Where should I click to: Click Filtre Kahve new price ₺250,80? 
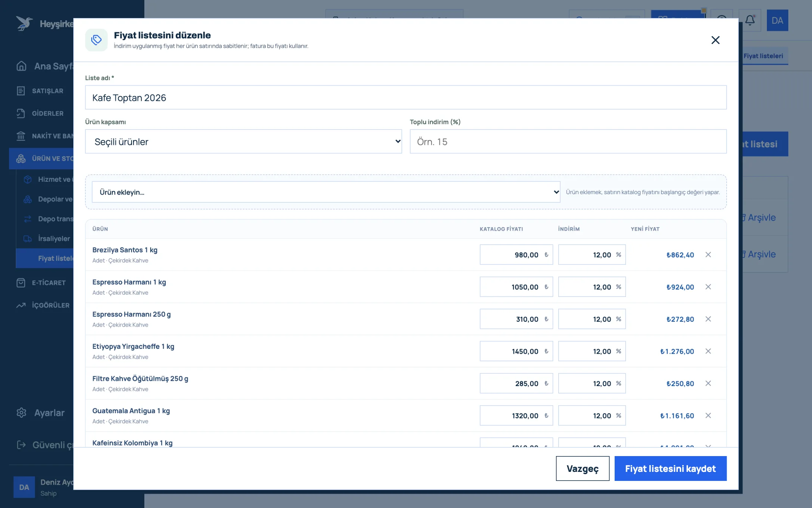coord(680,383)
